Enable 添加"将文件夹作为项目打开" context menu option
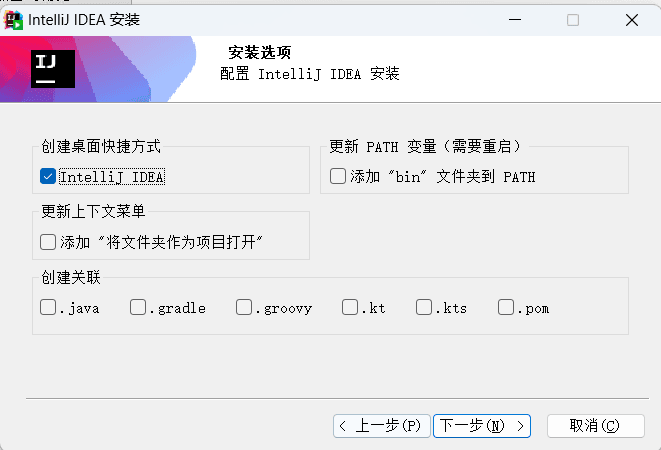The width and height of the screenshot is (661, 450). (x=48, y=241)
